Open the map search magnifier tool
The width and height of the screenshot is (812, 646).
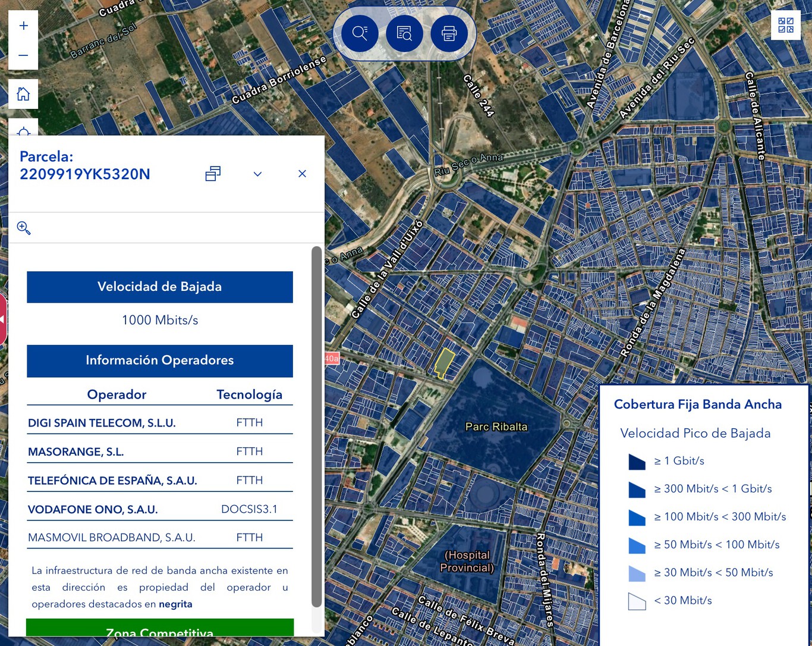(x=360, y=33)
